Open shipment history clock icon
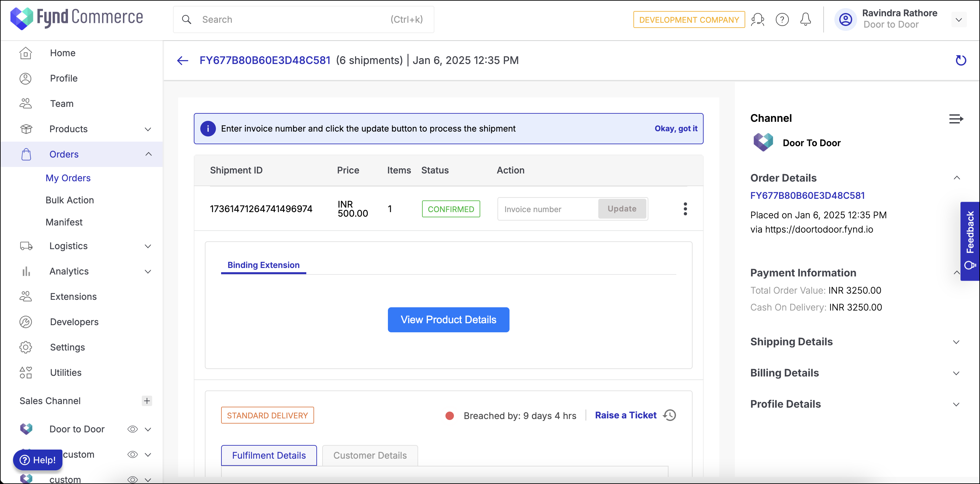Viewport: 980px width, 484px height. pos(670,415)
